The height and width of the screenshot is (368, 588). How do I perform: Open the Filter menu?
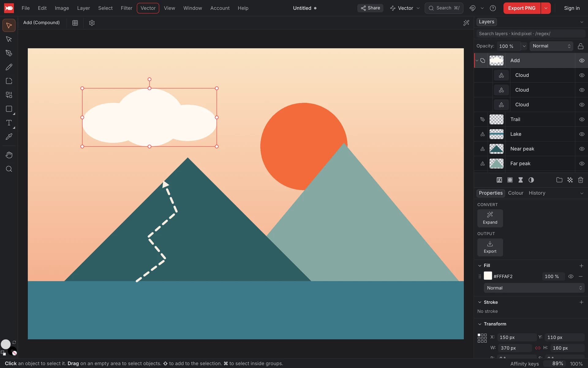pyautogui.click(x=126, y=8)
